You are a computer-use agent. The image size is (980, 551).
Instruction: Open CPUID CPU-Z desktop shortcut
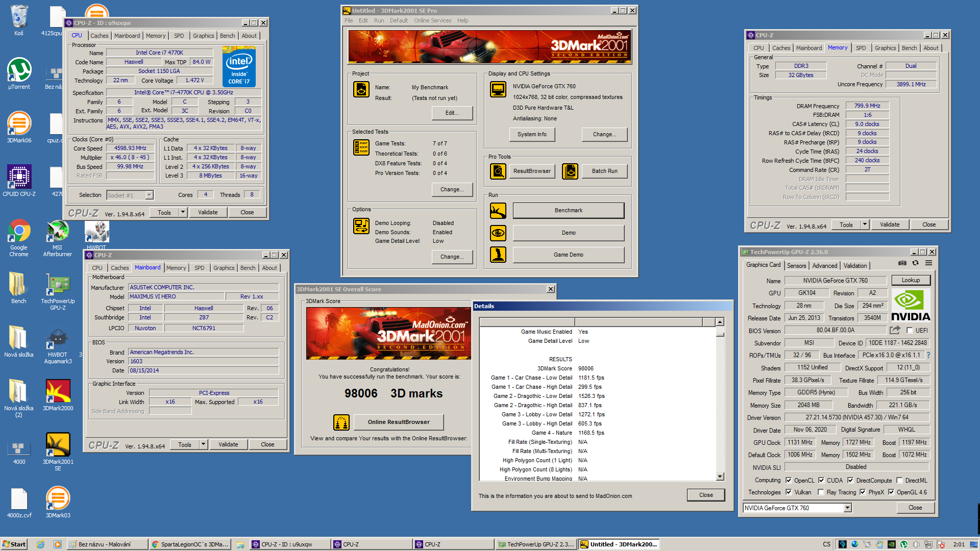coord(19,180)
